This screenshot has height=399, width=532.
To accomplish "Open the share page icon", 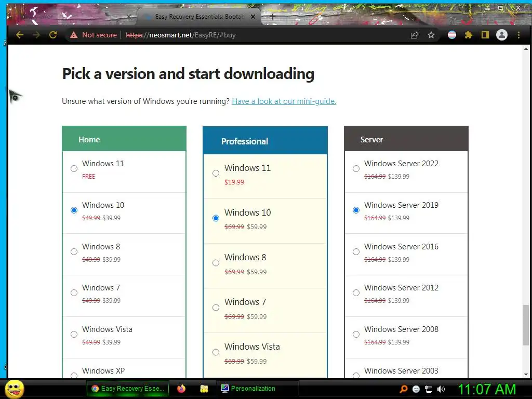I will pyautogui.click(x=415, y=35).
